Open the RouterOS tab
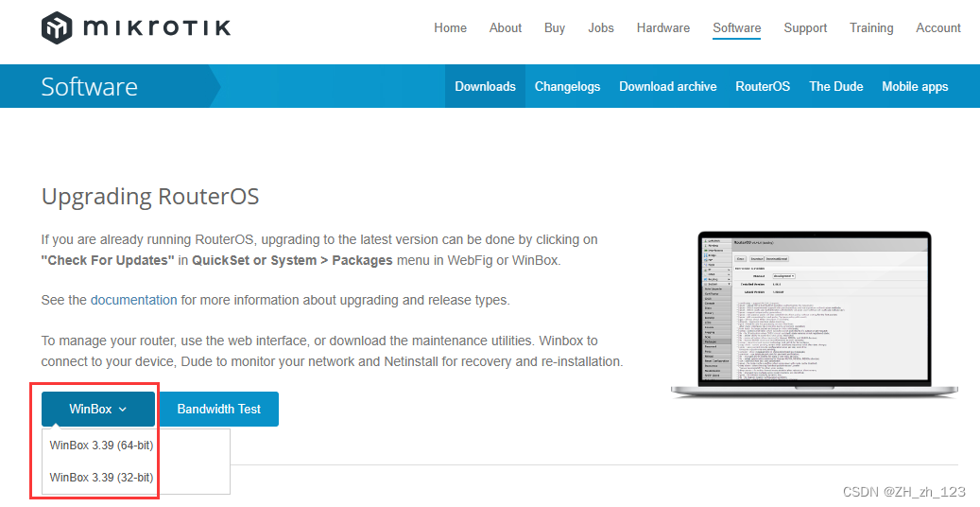Image resolution: width=980 pixels, height=507 pixels. point(763,86)
